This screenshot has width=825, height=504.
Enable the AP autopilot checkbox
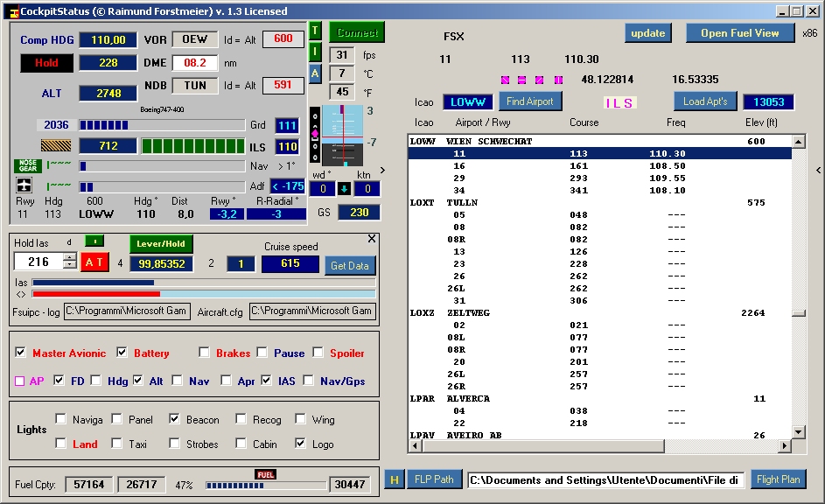pos(19,381)
